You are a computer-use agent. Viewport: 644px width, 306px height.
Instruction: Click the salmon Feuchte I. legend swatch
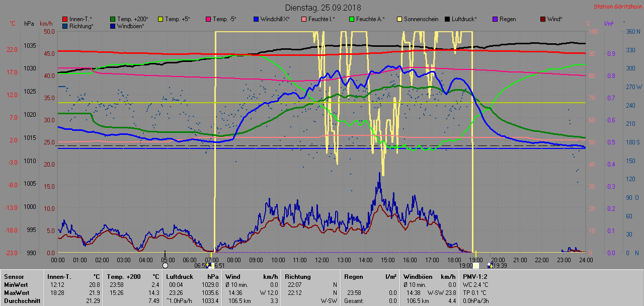pyautogui.click(x=304, y=19)
